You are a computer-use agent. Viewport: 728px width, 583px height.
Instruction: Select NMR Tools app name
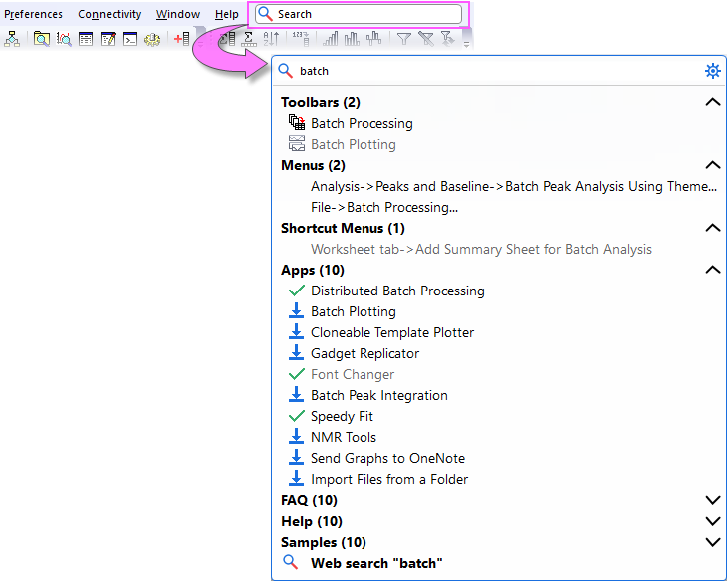[344, 437]
